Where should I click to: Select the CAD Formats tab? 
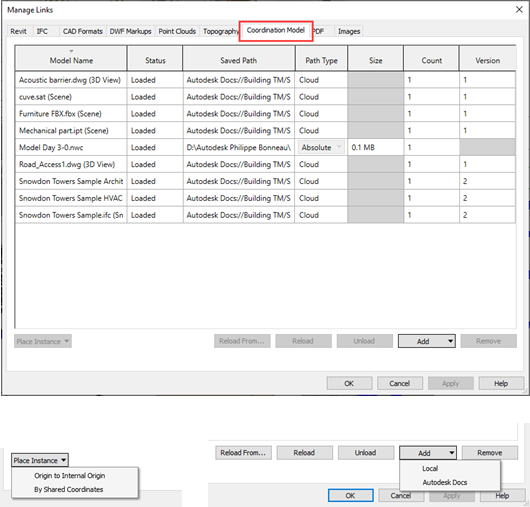(82, 31)
